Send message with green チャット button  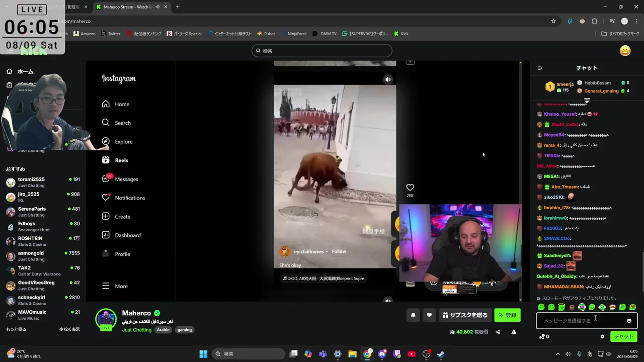click(623, 336)
